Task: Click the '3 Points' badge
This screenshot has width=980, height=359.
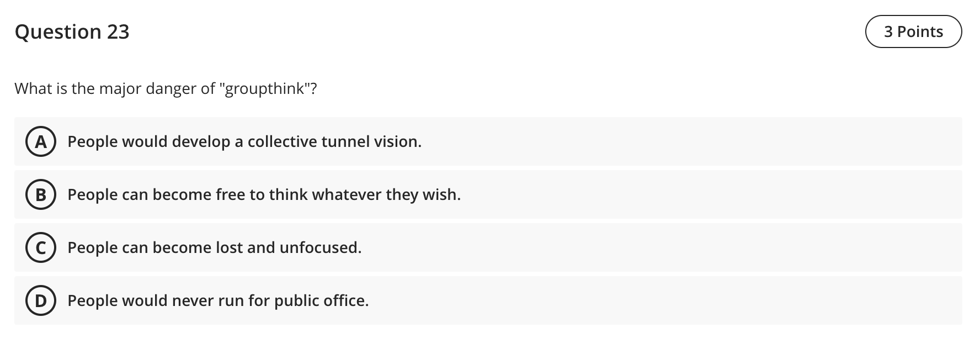Action: (x=914, y=31)
